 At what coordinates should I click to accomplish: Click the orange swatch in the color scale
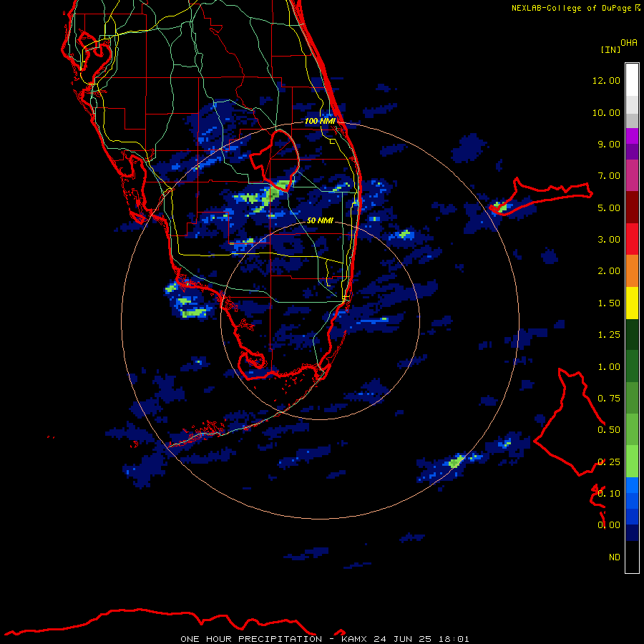(632, 271)
